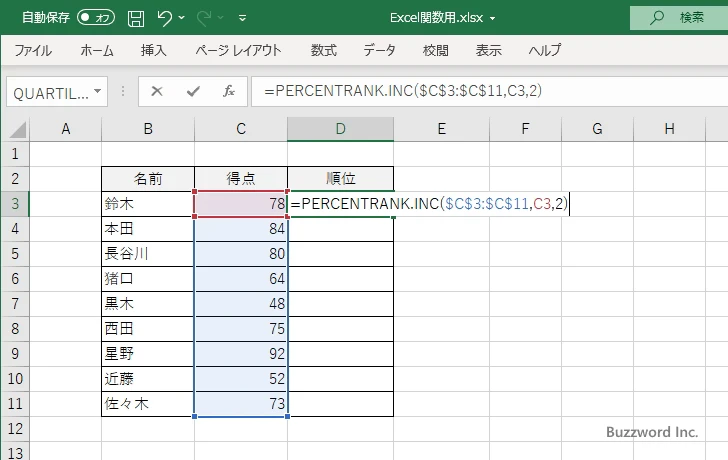
Task: Click score cell with value 75
Action: [x=241, y=329]
